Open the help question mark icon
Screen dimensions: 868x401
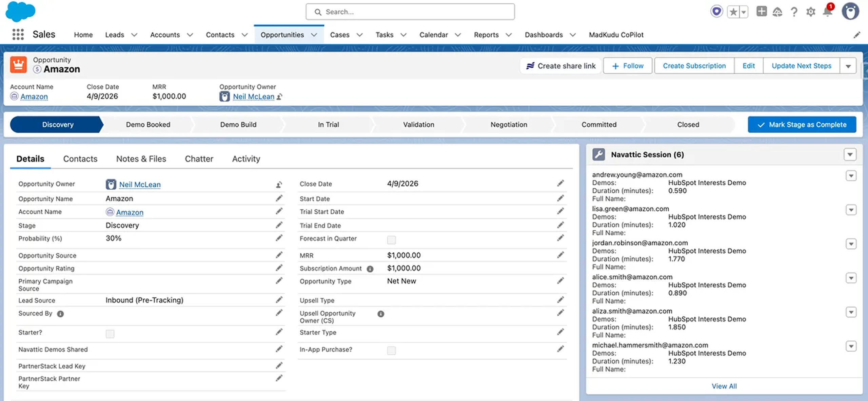point(794,12)
